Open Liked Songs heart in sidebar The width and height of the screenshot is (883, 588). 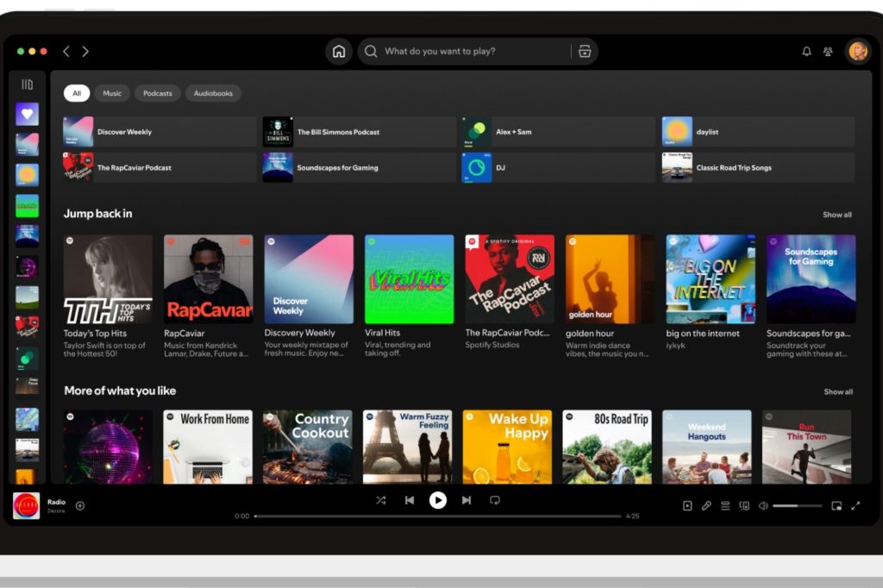point(27,114)
